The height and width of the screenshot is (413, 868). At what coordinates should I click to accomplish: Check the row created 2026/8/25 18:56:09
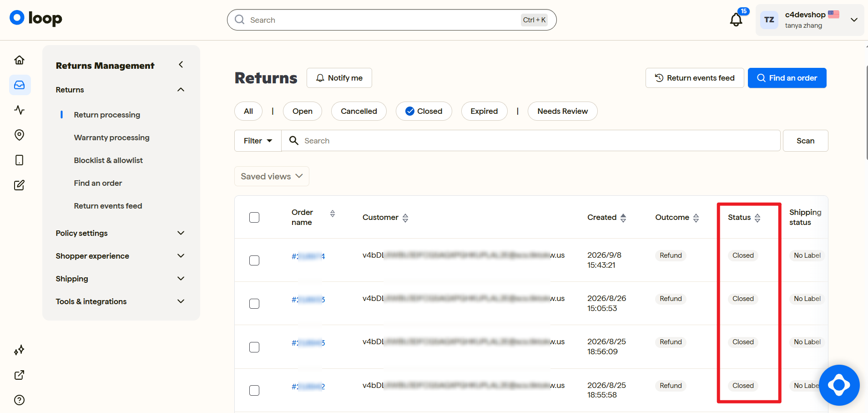point(254,347)
